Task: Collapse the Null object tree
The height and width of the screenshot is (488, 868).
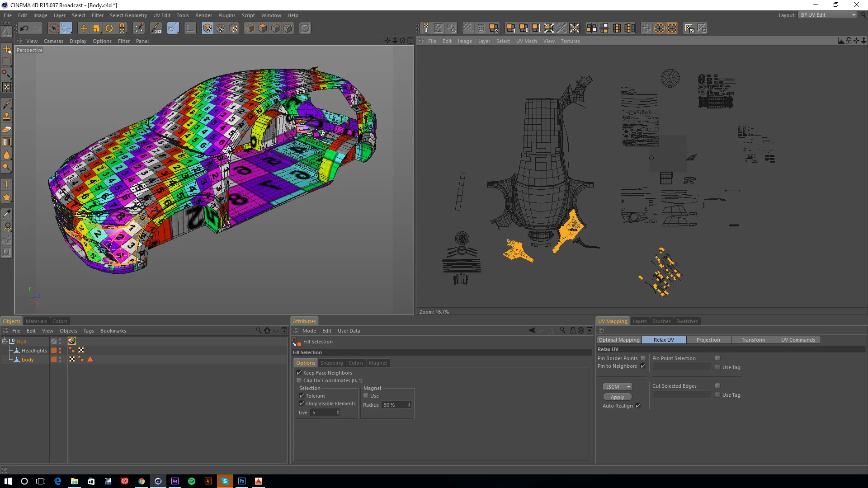Action: (5, 341)
